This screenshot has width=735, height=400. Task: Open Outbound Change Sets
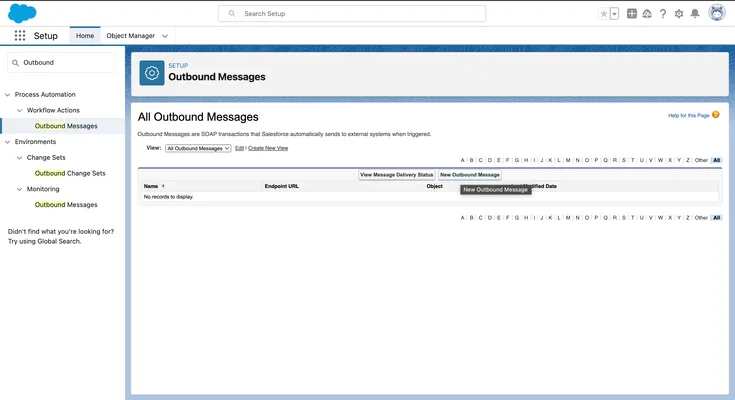[70, 174]
